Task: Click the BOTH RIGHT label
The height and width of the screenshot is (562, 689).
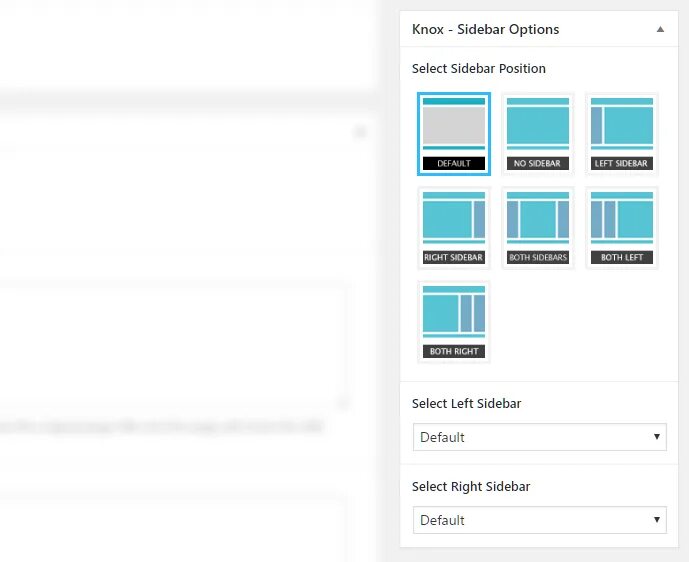Action: coord(454,352)
